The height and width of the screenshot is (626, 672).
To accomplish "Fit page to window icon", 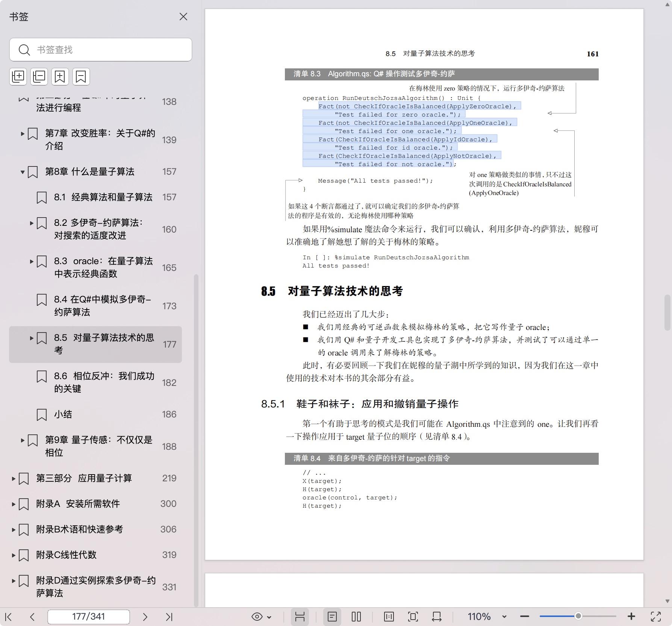I will (x=413, y=617).
